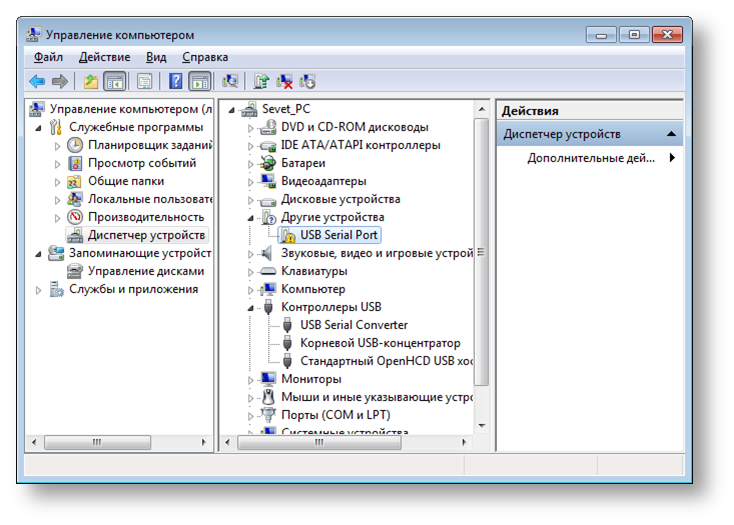Screen dimensions: 734x525
Task: Click the Uninstall device red X icon
Action: (285, 81)
